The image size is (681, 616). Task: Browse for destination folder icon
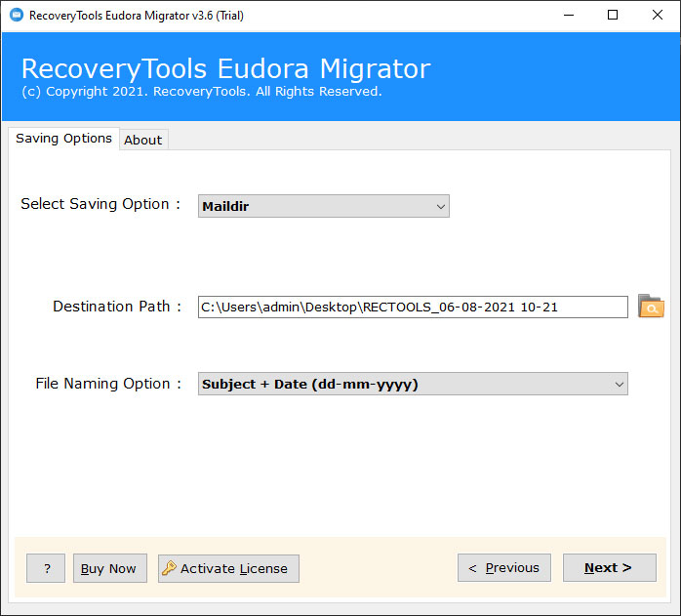pos(651,306)
